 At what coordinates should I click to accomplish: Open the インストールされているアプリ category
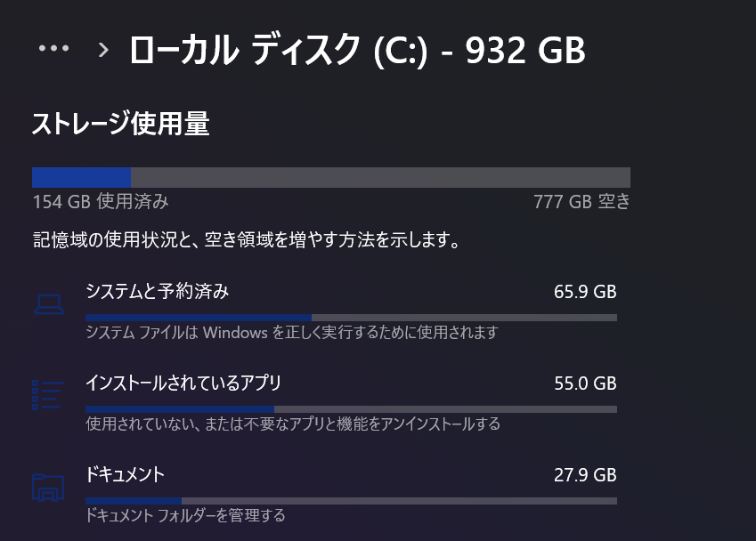183,384
